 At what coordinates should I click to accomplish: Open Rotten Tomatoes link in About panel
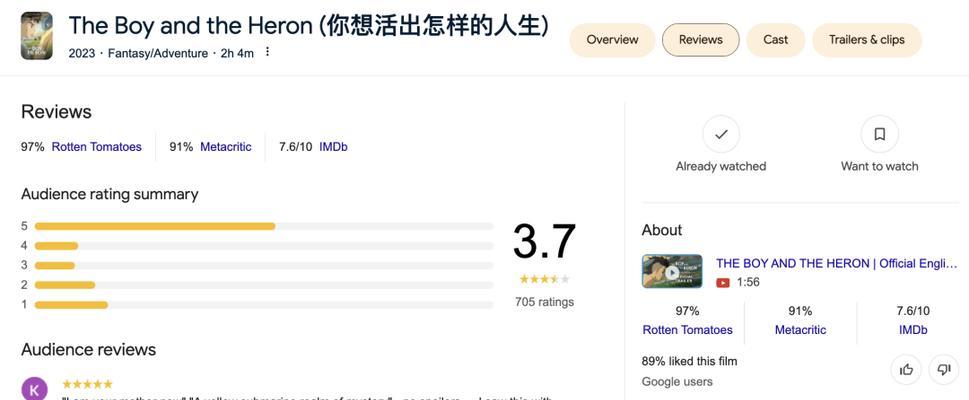[x=687, y=330]
